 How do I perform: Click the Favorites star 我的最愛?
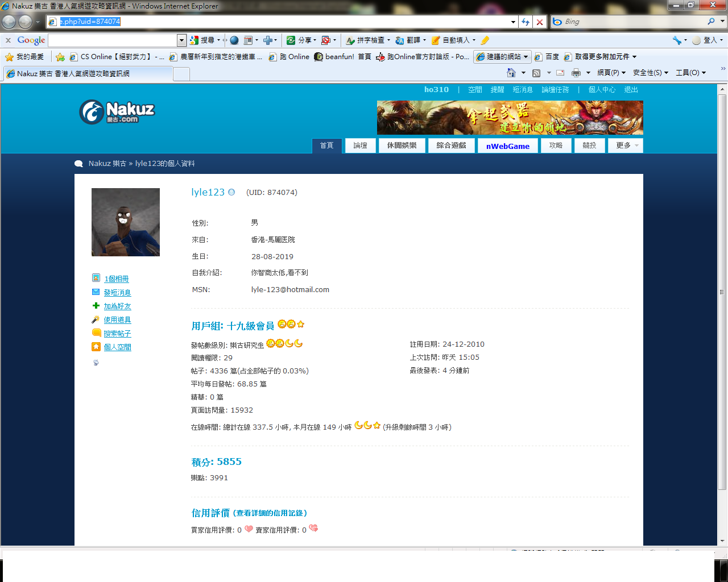24,57
